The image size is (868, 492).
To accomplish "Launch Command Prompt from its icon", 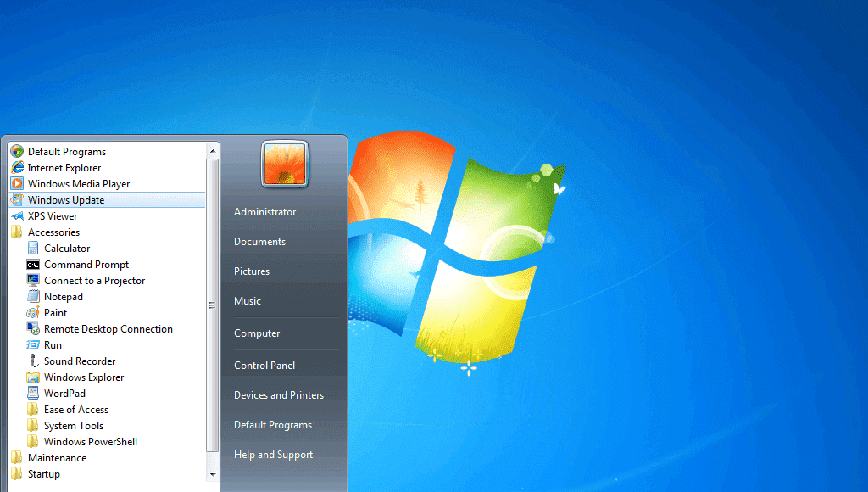I will pos(33,265).
